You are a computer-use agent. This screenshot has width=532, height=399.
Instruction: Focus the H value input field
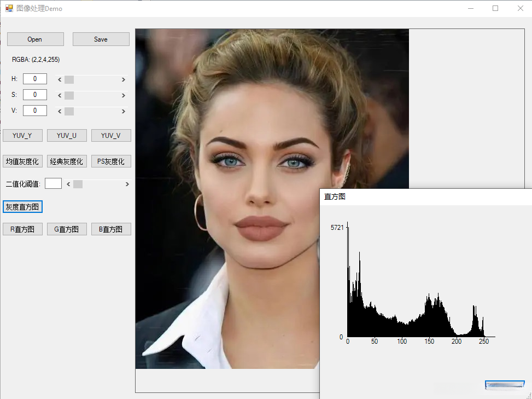[x=35, y=79]
